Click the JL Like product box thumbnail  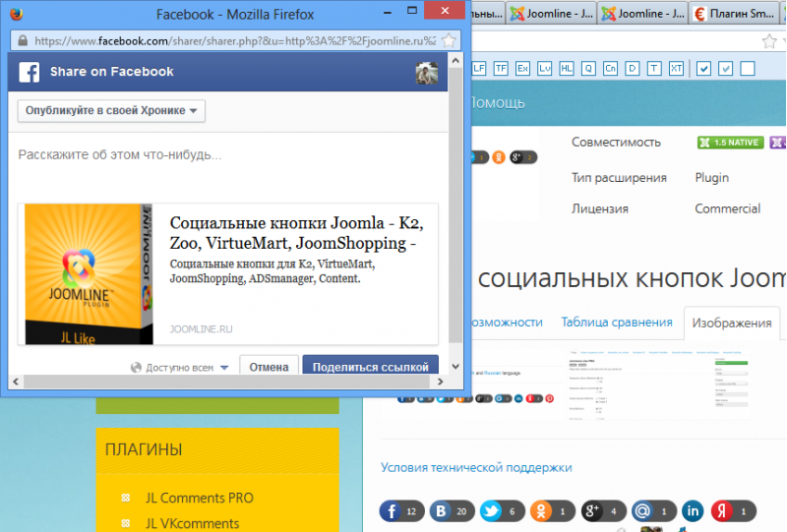(89, 274)
